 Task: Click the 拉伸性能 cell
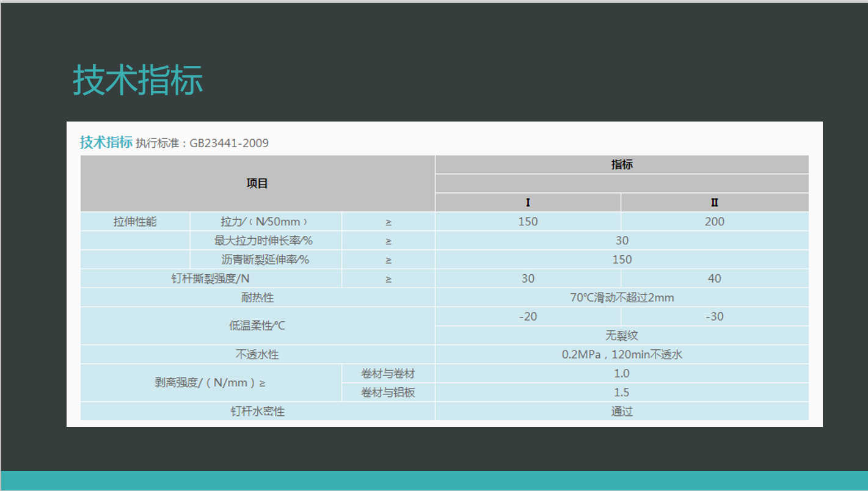coord(135,222)
